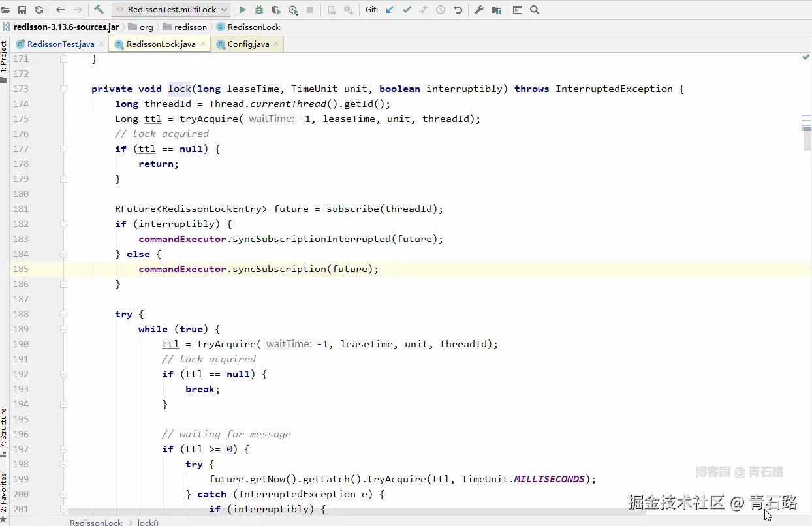Build project with the hammer icon

pos(99,10)
